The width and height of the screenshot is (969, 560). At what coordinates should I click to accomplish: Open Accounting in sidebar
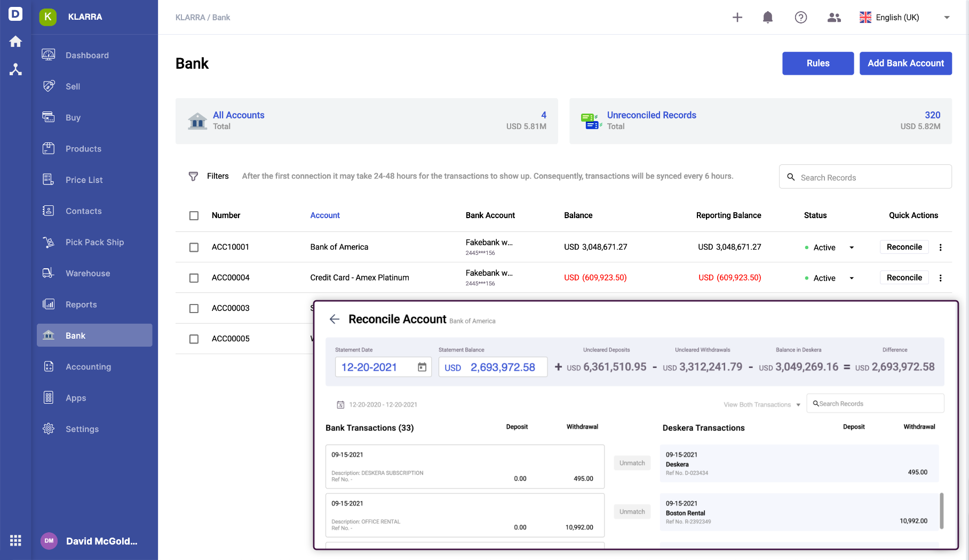94,367
